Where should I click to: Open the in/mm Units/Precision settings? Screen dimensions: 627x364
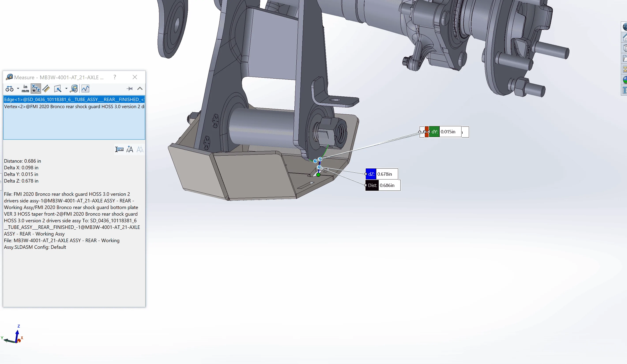click(x=25, y=89)
